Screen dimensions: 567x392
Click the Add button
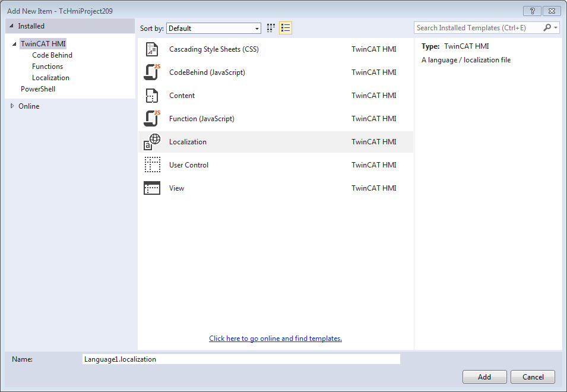[x=484, y=377]
